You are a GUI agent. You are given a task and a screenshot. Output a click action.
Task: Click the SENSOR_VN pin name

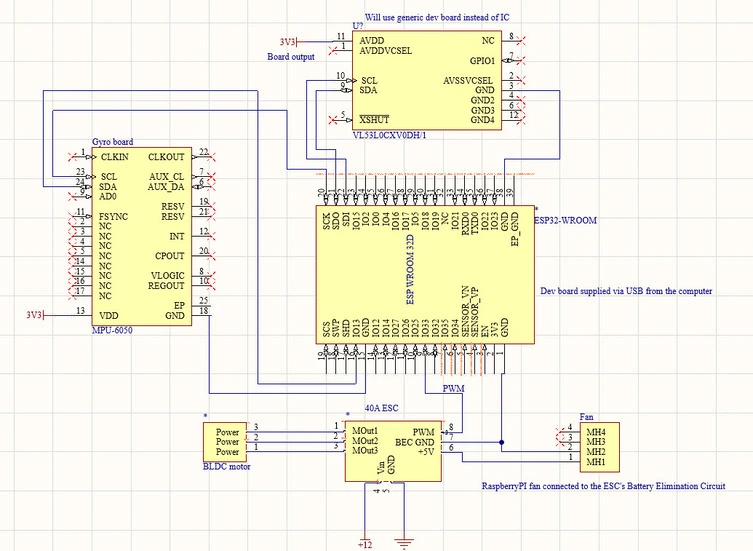464,311
